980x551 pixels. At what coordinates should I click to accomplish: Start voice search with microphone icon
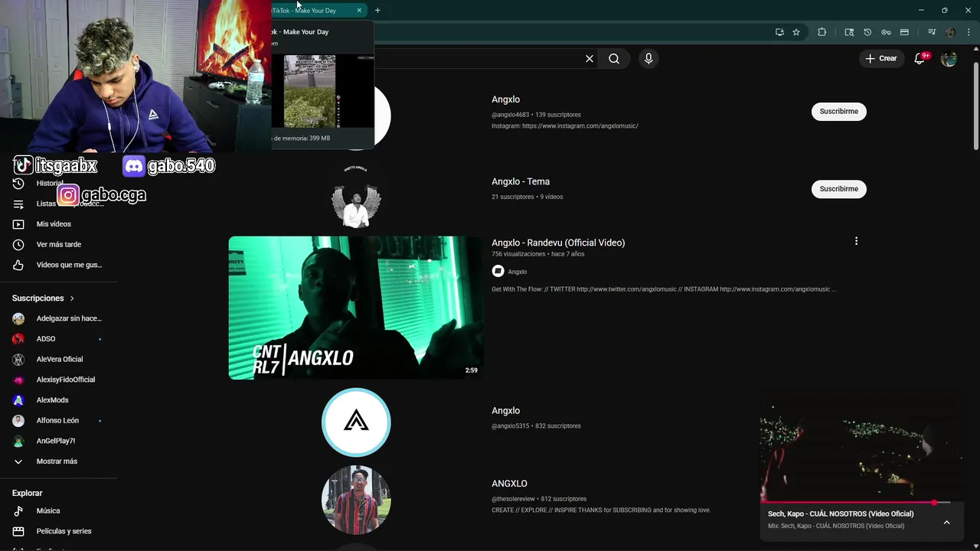pyautogui.click(x=648, y=59)
